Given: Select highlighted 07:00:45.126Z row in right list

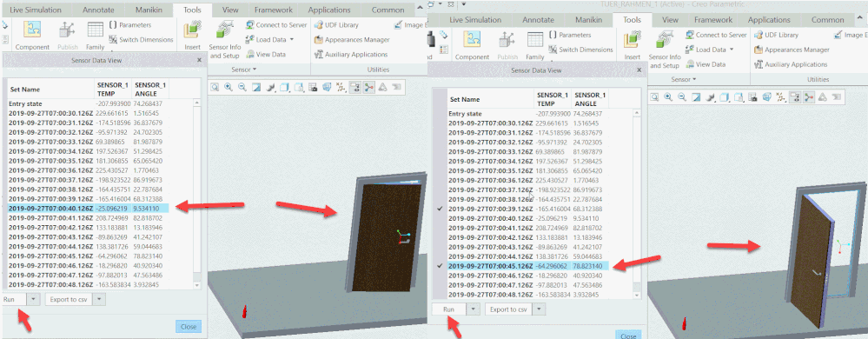Looking at the screenshot, I should [x=528, y=266].
